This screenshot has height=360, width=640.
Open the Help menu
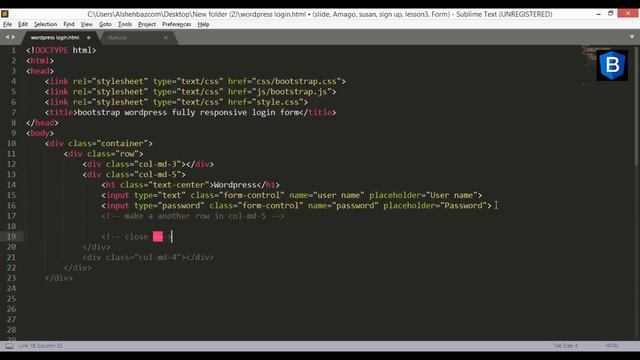203,24
